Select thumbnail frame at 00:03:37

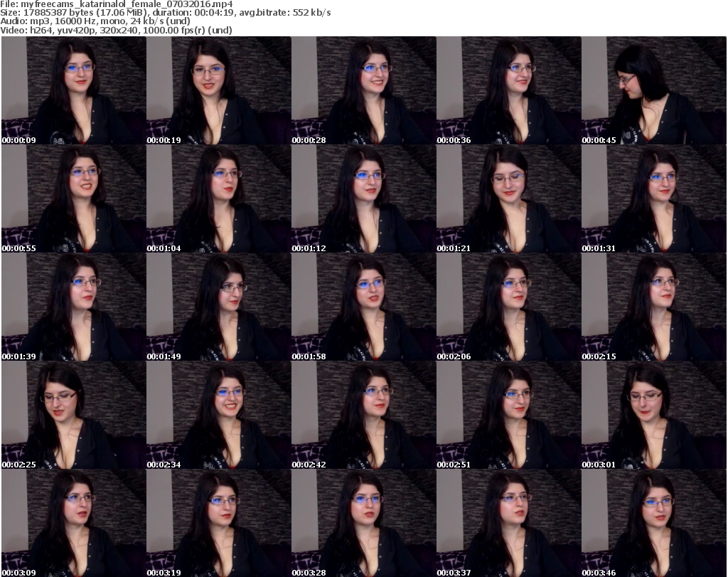click(509, 523)
